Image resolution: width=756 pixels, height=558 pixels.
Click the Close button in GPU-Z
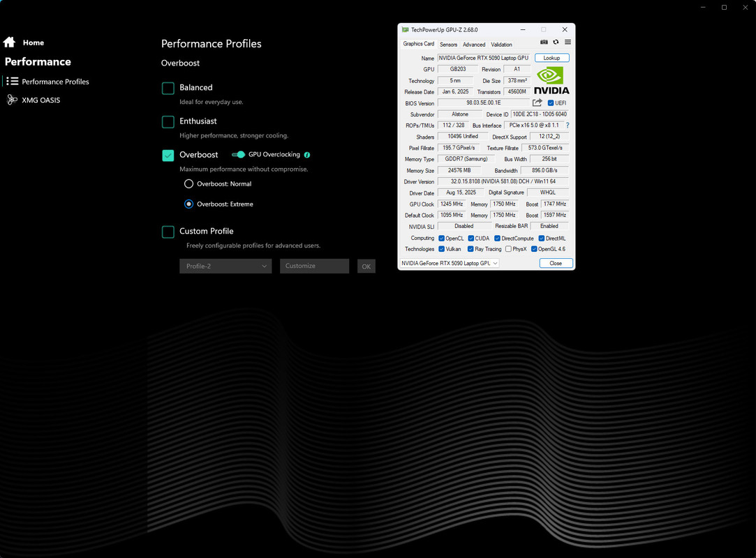pyautogui.click(x=556, y=263)
